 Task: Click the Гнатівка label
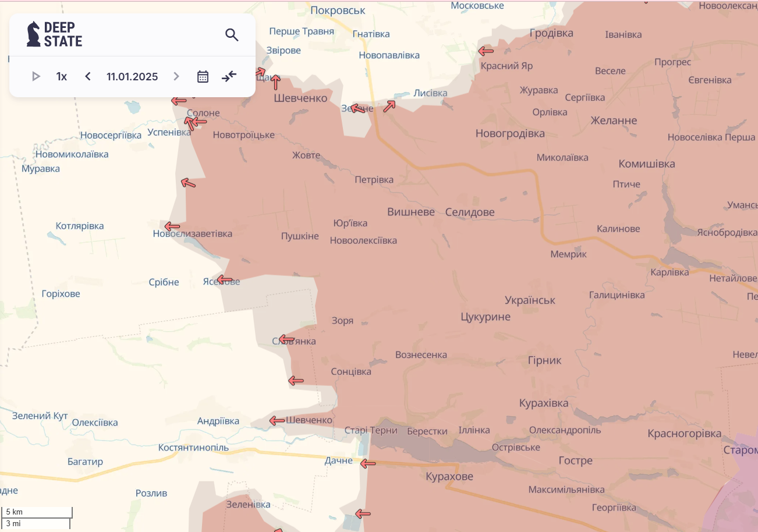(x=371, y=34)
